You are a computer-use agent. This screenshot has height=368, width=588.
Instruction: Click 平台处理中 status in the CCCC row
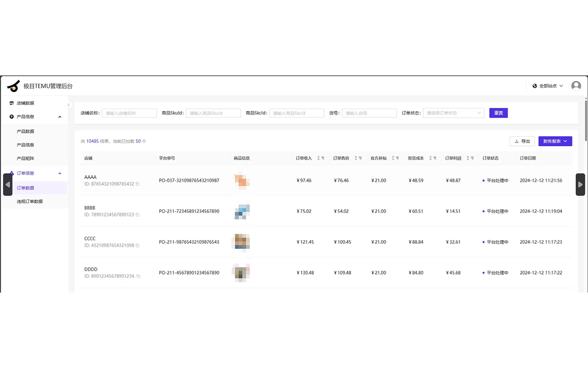coord(498,242)
